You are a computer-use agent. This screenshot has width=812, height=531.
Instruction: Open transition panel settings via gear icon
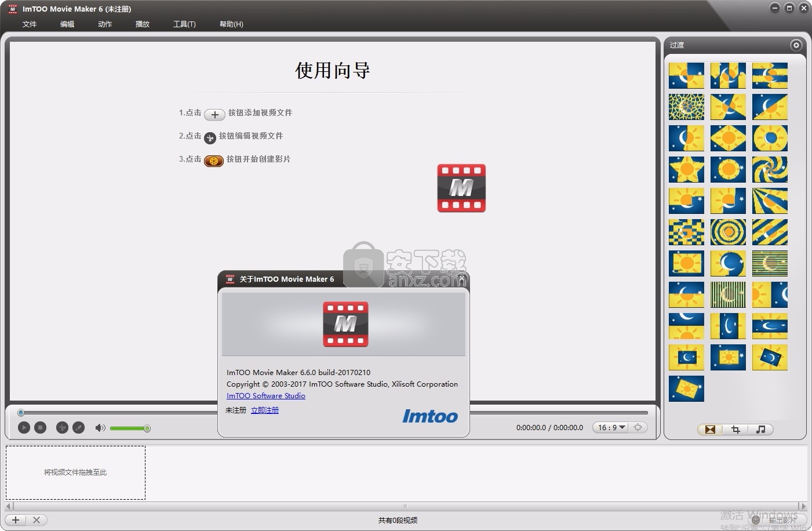pos(796,45)
